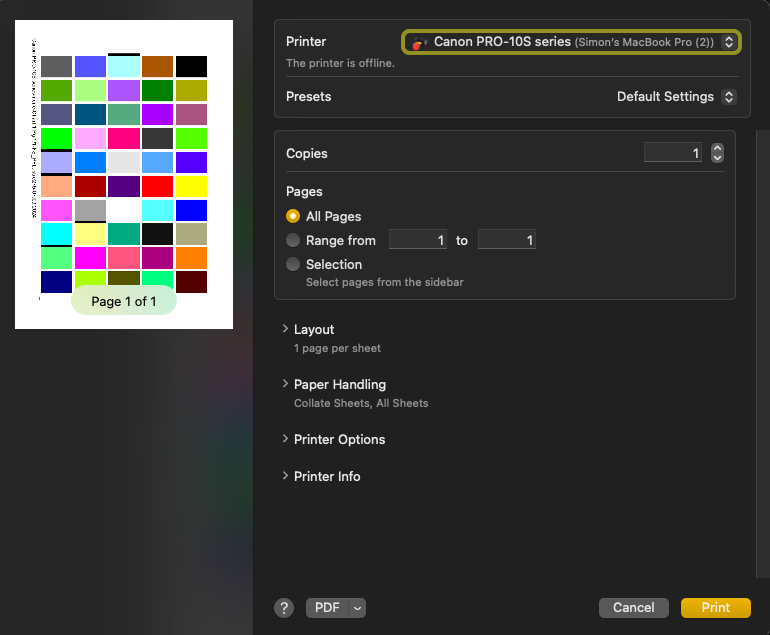Viewport: 770px width, 635px height.
Task: Select the Selection pages radio button
Action: click(x=293, y=264)
